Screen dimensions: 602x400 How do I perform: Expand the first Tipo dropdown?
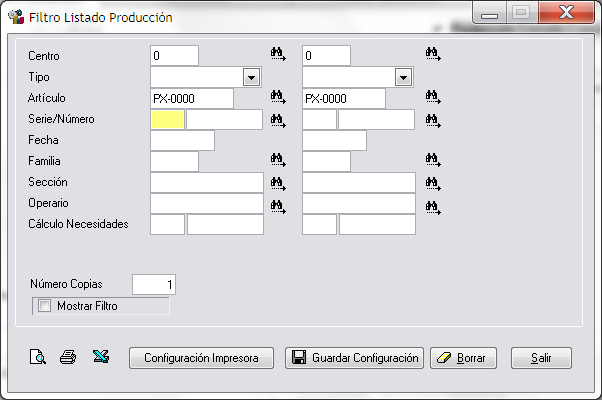(251, 77)
